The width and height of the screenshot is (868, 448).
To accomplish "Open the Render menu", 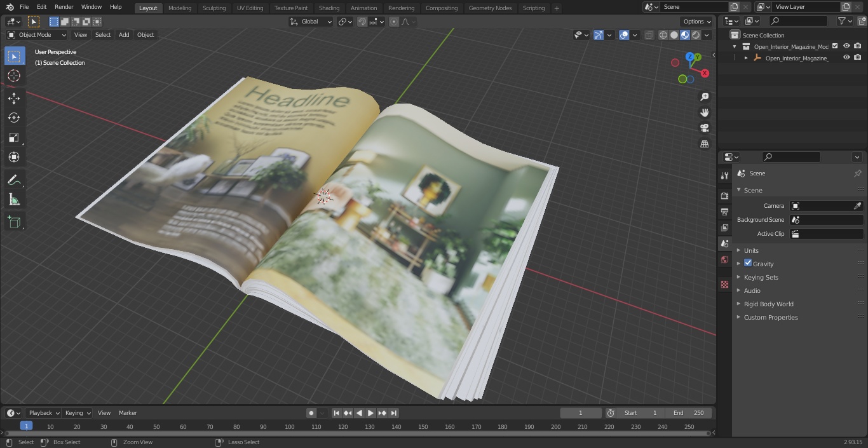I will (x=64, y=7).
